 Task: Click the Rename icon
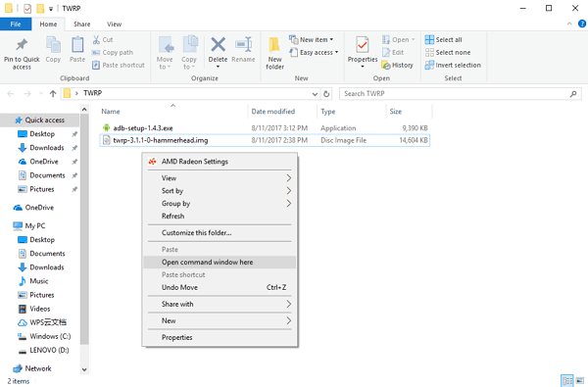point(243,45)
